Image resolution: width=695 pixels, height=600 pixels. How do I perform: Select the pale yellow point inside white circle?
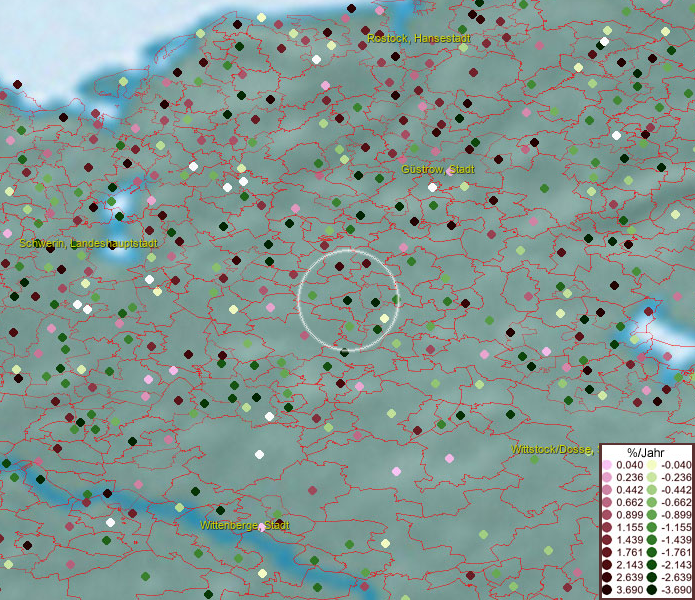click(x=384, y=318)
